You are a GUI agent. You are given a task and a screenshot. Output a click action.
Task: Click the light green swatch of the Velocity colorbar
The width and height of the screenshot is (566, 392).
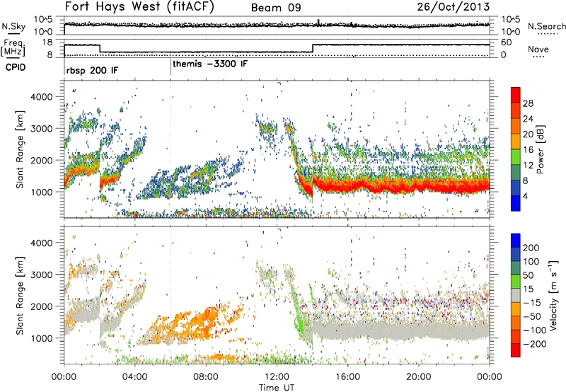pyautogui.click(x=516, y=282)
